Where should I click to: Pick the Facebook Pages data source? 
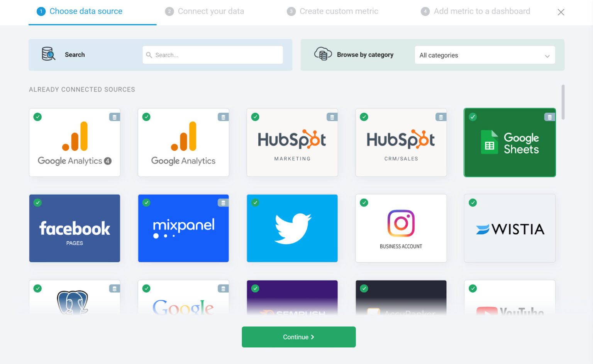tap(75, 229)
